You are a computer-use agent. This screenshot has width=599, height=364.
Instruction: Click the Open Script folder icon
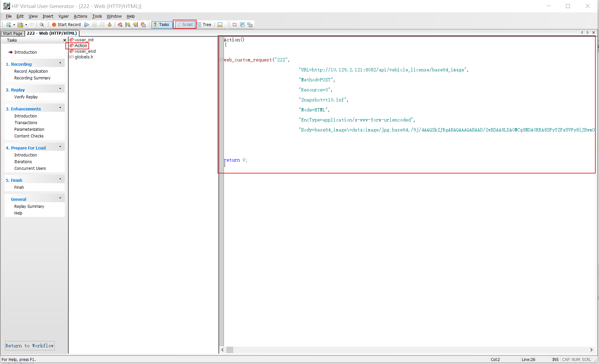point(20,25)
